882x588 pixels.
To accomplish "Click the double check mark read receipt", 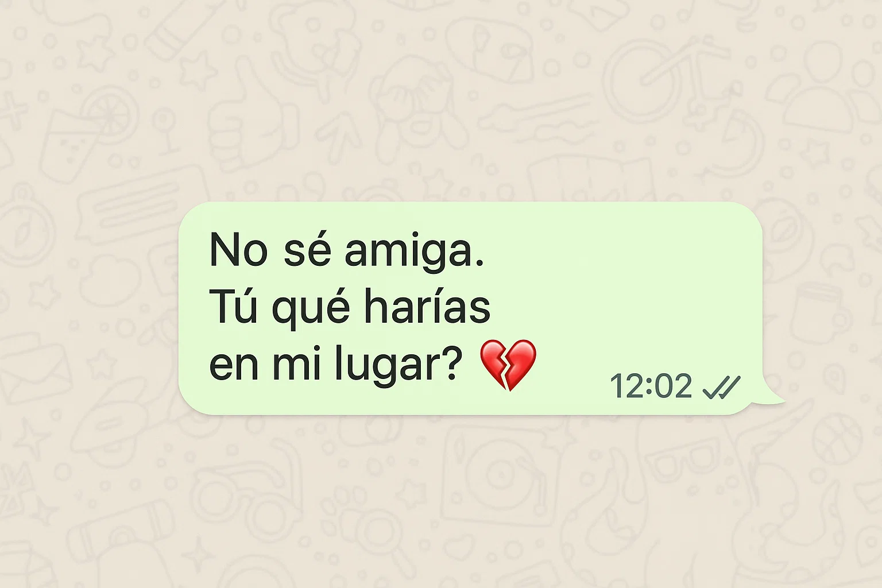I will click(x=722, y=387).
